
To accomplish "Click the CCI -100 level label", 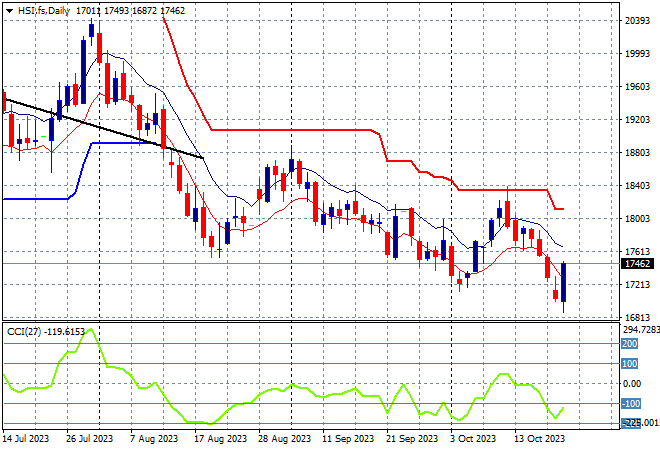I will pyautogui.click(x=631, y=404).
